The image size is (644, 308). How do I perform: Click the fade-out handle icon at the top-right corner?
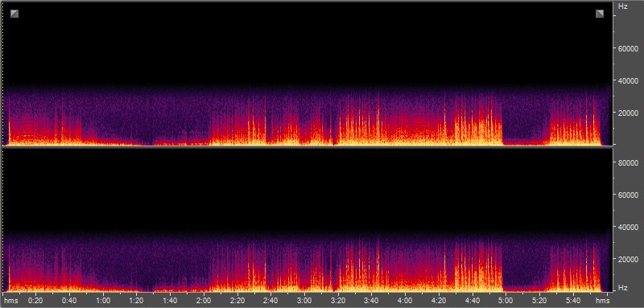600,14
